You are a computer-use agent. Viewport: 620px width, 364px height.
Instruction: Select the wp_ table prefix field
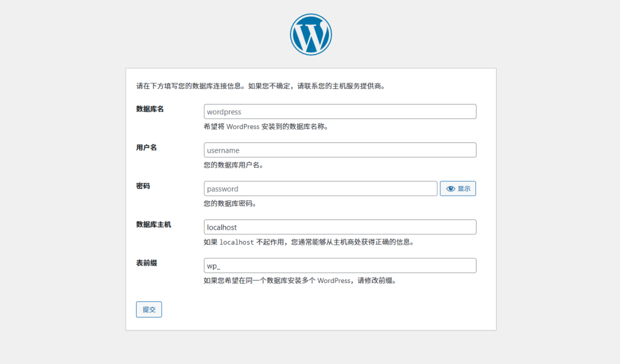[x=340, y=265]
